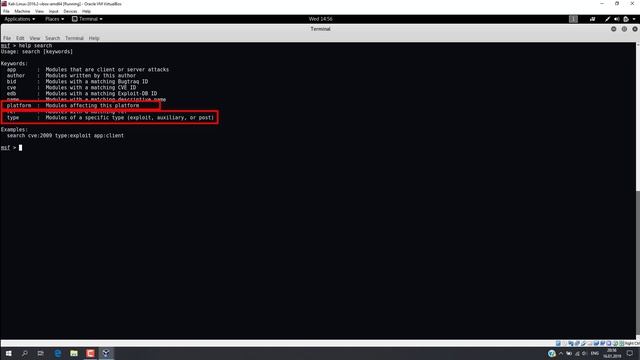
Task: Click the workspace switcher indicator in Kali panel
Action: coord(573,19)
